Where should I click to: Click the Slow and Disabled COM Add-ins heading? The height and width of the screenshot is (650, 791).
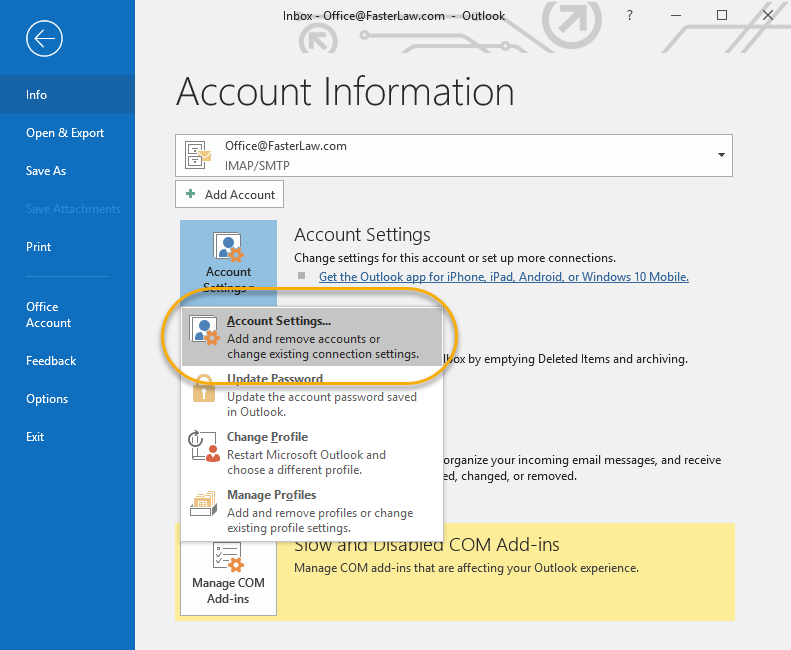click(x=427, y=545)
